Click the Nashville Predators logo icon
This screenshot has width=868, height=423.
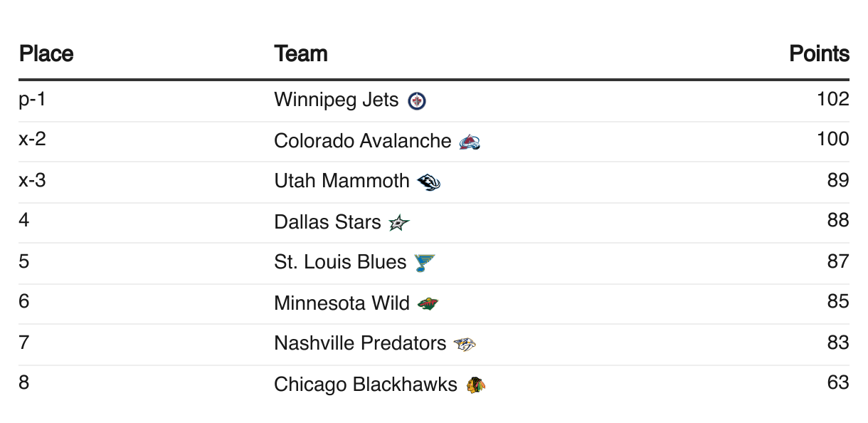[x=465, y=345]
